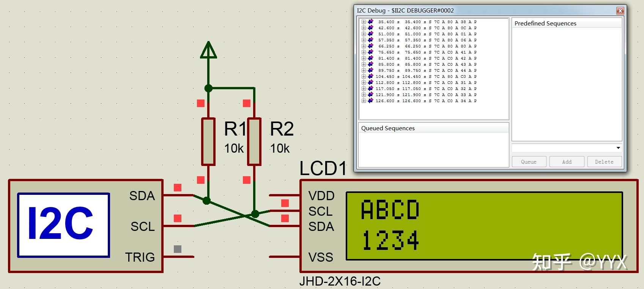Click the arrow icon of the 51.000 s row

pos(370,34)
